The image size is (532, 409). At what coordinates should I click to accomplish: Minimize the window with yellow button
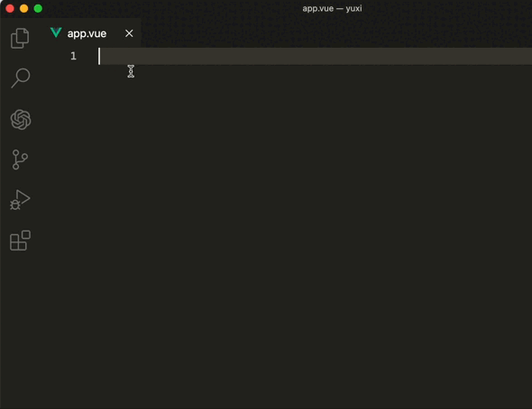click(23, 8)
